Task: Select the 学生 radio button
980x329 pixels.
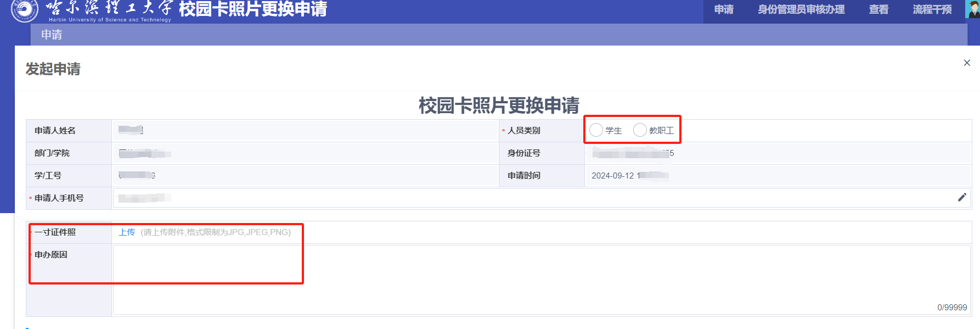Action: click(596, 130)
